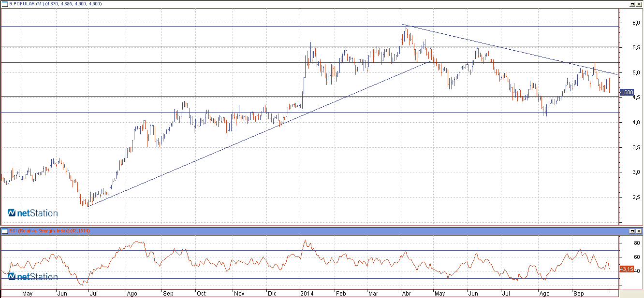Viewport: 644px width, 298px height.
Task: Click the B.POPULAR (M) chart title text
Action: 26,4
